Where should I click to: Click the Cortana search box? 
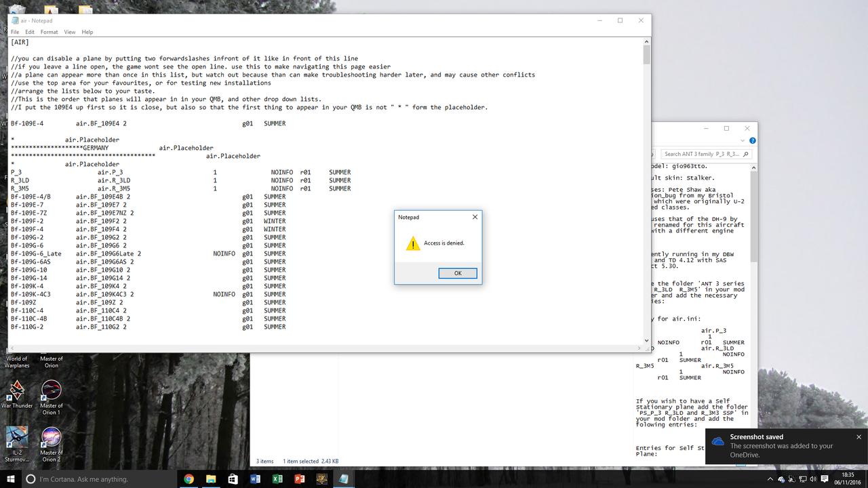point(98,479)
